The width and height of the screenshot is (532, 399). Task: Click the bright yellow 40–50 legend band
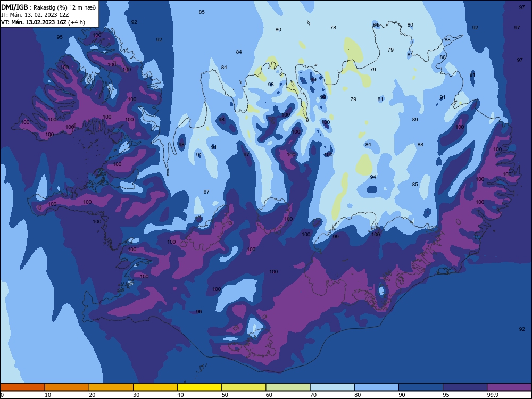tap(199, 387)
